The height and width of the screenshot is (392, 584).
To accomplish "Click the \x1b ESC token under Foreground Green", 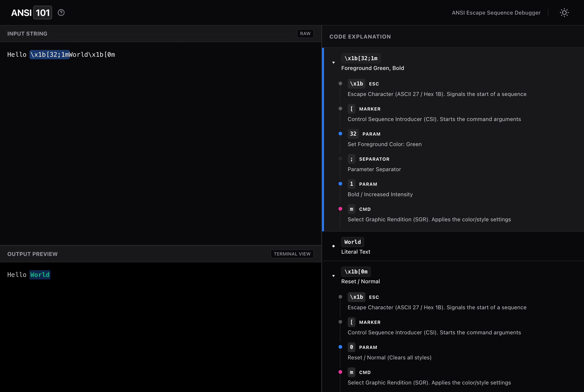I will [x=356, y=84].
